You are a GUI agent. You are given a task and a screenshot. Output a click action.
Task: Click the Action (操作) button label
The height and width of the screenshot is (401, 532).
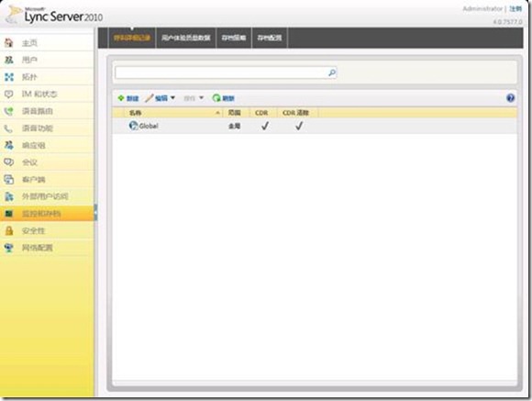(x=189, y=98)
